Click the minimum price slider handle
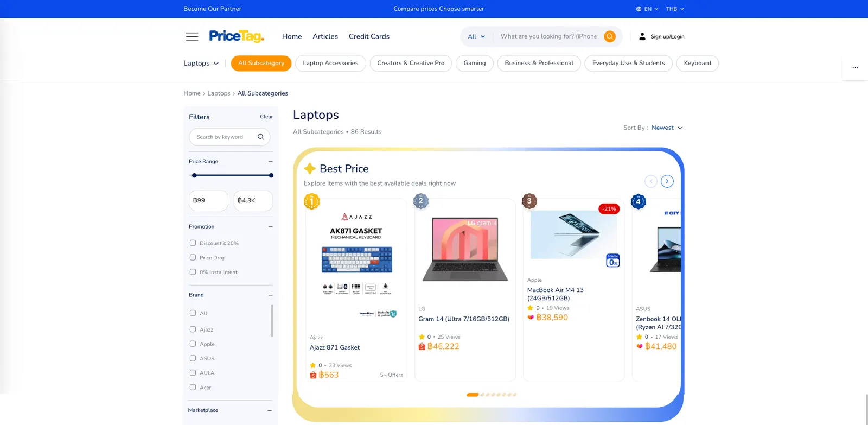Viewport: 868px width, 425px height. click(x=194, y=175)
